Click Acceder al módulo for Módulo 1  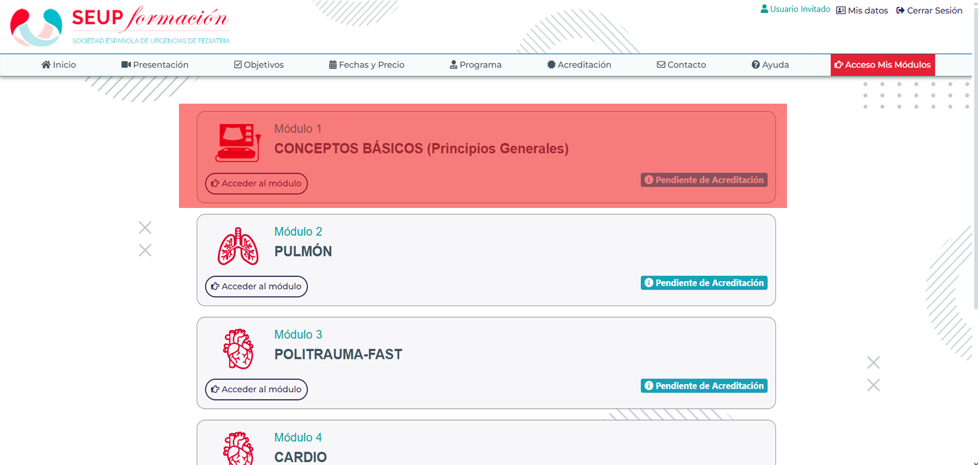pyautogui.click(x=256, y=183)
